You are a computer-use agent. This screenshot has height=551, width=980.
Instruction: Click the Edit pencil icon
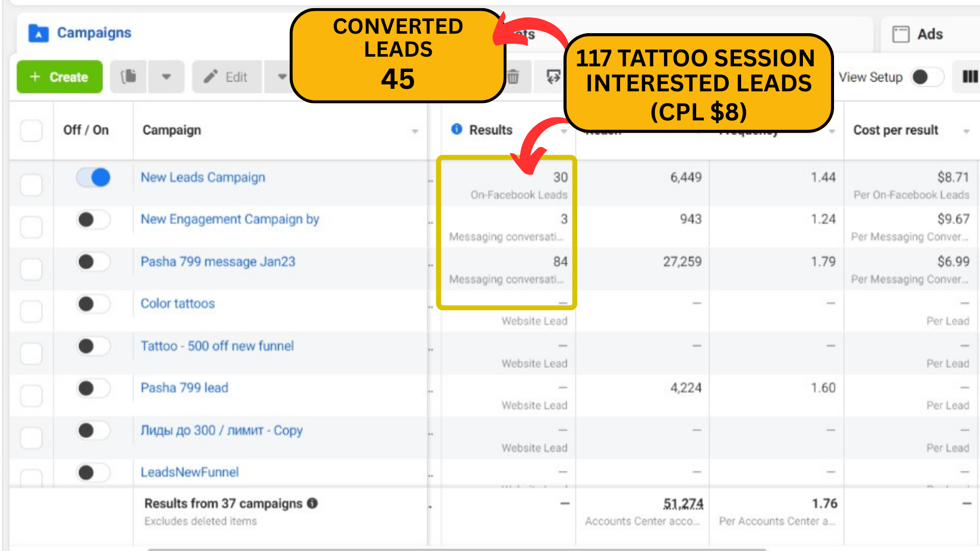[x=210, y=77]
